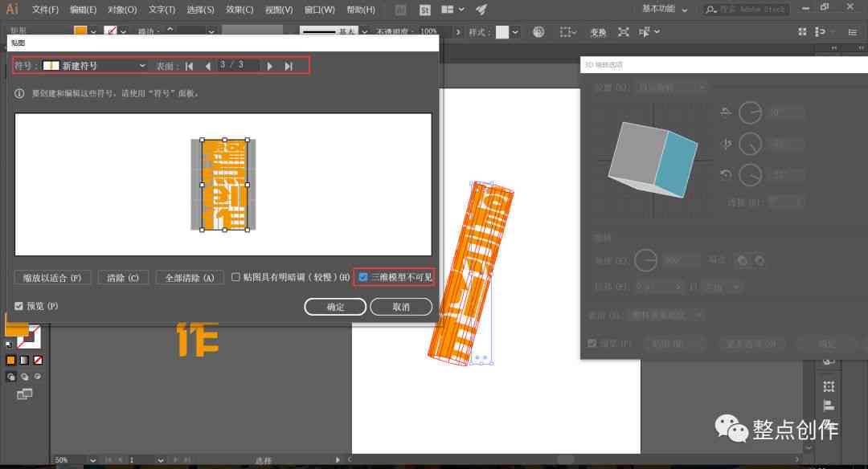This screenshot has height=469, width=868.
Task: Select the Gradient fill mode icon
Action: pos(24,360)
